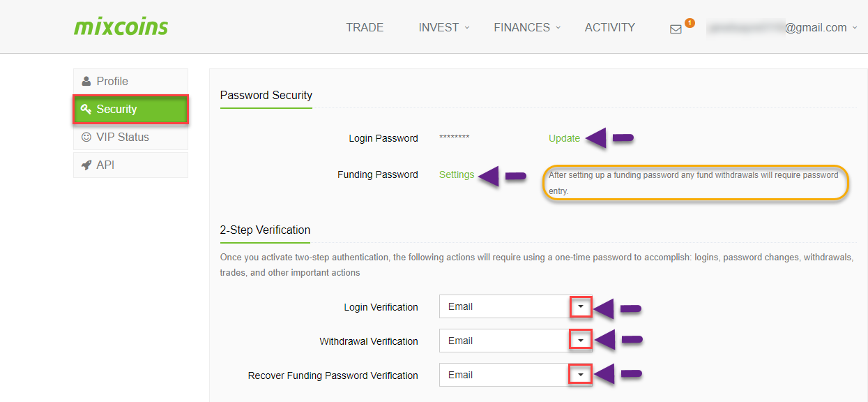Click the mixcoins logo

[121, 27]
